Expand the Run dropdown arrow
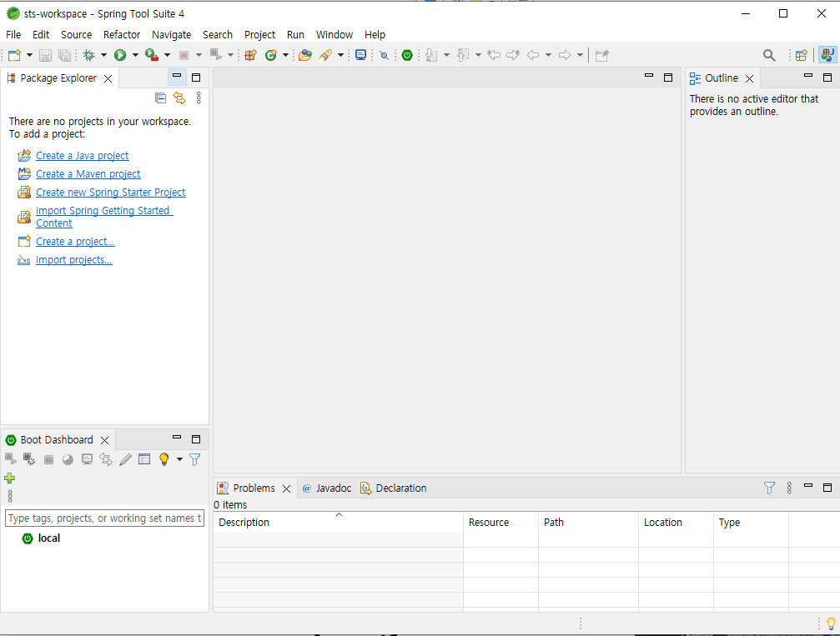 coord(135,55)
